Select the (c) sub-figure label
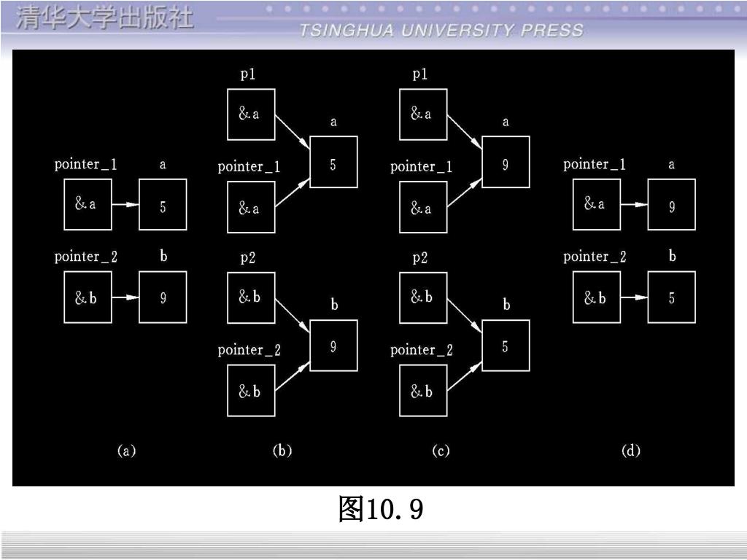Image resolution: width=747 pixels, height=560 pixels. click(441, 450)
